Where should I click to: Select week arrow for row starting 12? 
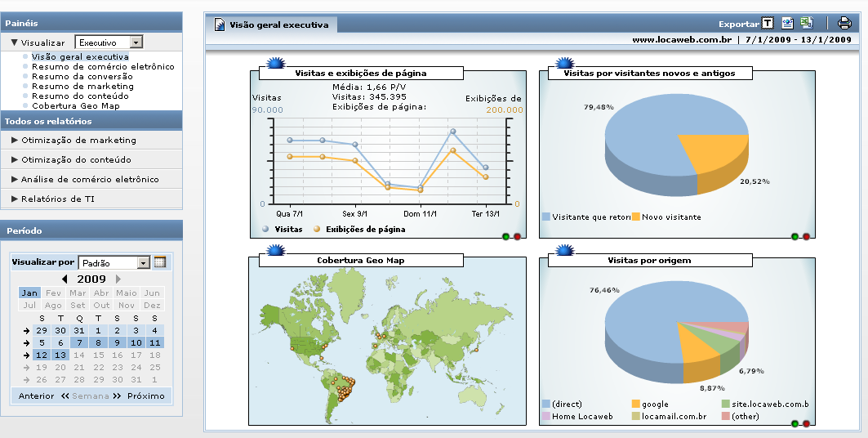pyautogui.click(x=26, y=355)
